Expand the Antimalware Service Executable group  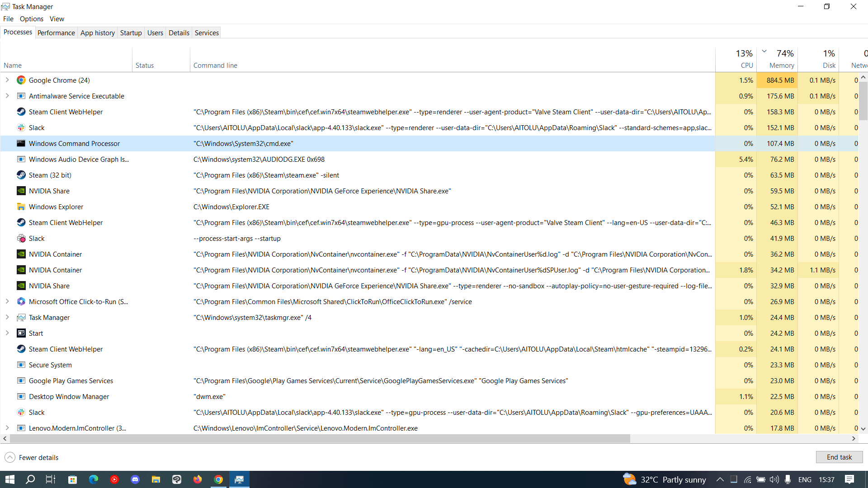click(7, 96)
